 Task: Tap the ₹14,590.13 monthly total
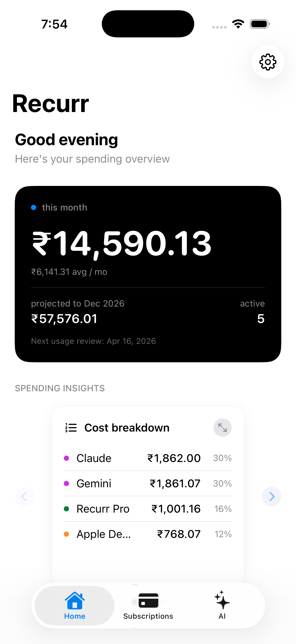(122, 243)
